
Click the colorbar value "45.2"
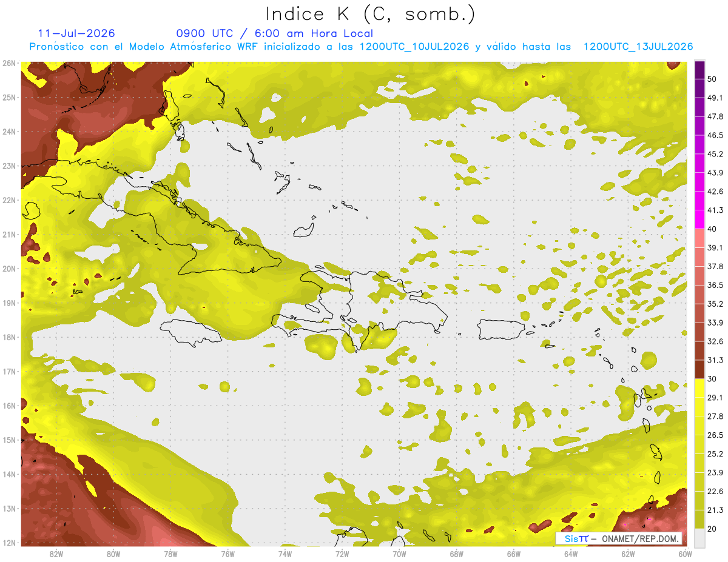click(715, 154)
